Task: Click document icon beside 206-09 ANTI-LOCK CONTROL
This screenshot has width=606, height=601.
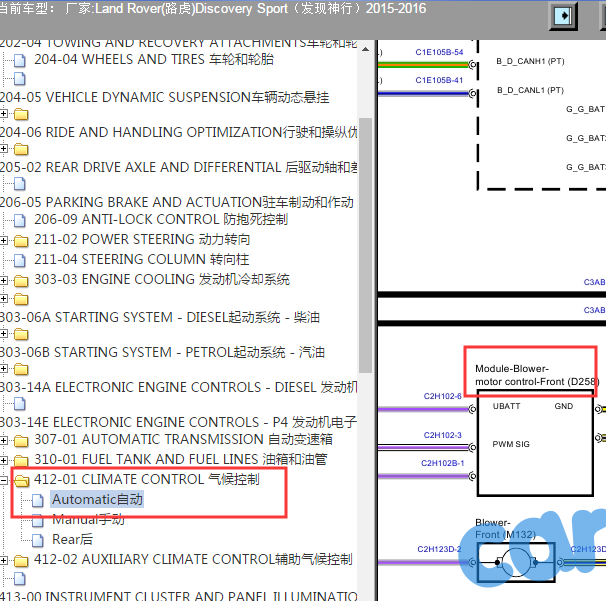Action: [x=20, y=220]
